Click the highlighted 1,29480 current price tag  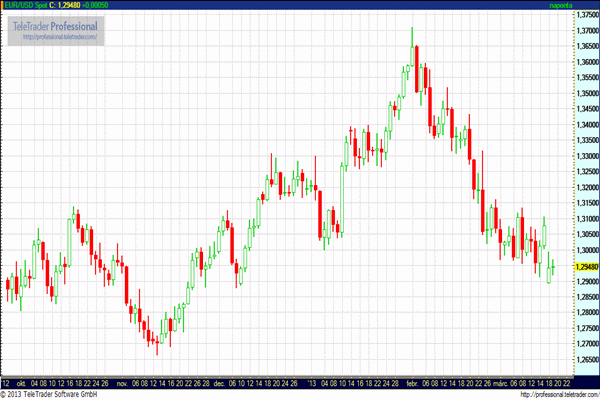(x=583, y=267)
